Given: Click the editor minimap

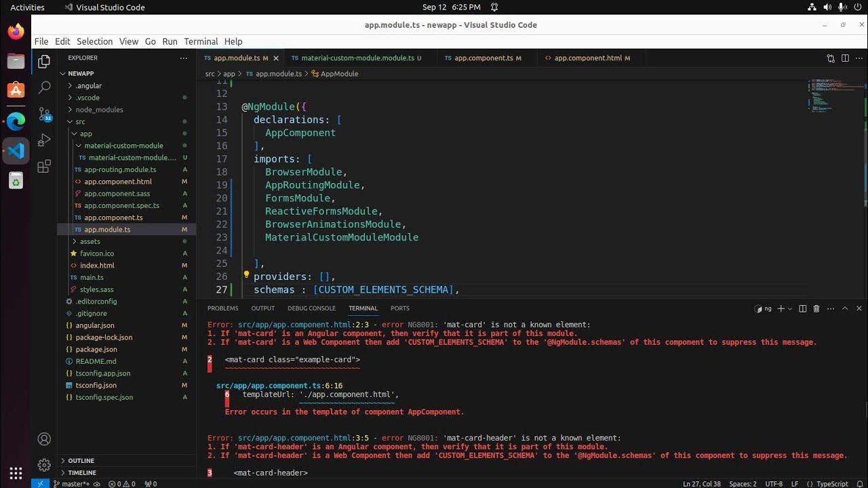Looking at the screenshot, I should tap(835, 96).
